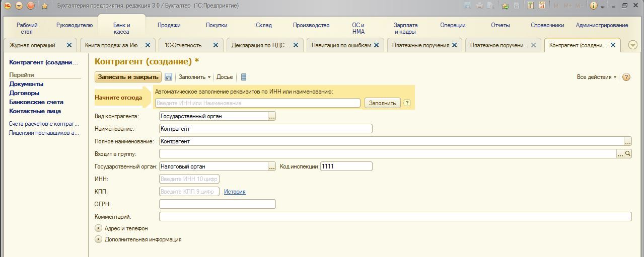Image resolution: width=644 pixels, height=257 pixels.
Task: Open the dropdown arrow next to info icon
Action: [602, 7]
